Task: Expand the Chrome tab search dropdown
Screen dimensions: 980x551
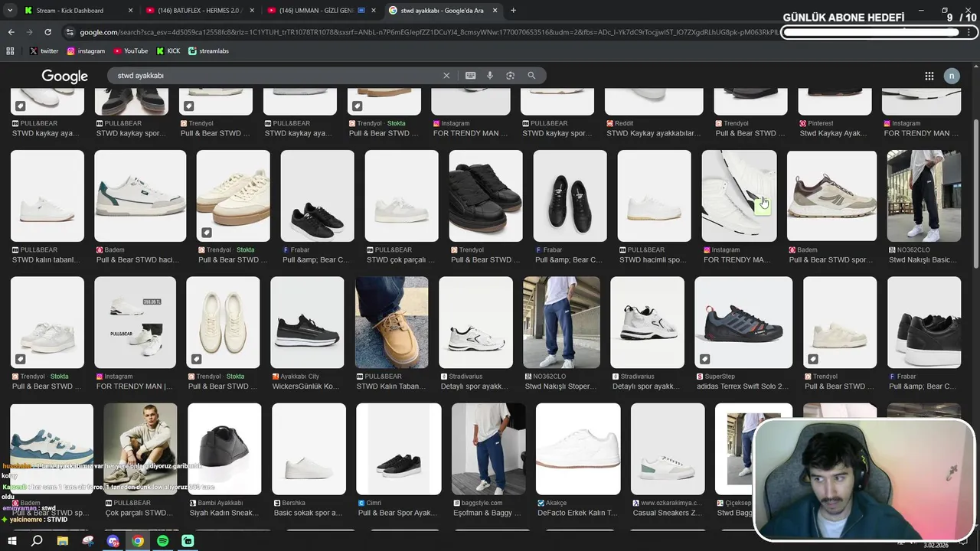Action: tap(10, 11)
